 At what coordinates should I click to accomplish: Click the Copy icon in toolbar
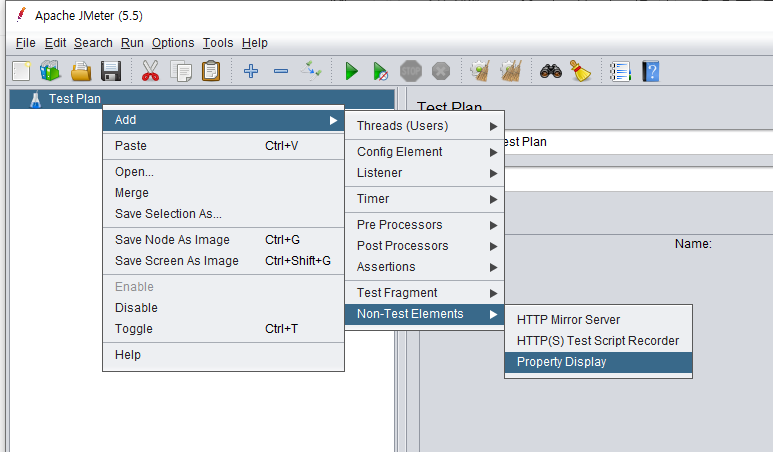tap(181, 71)
